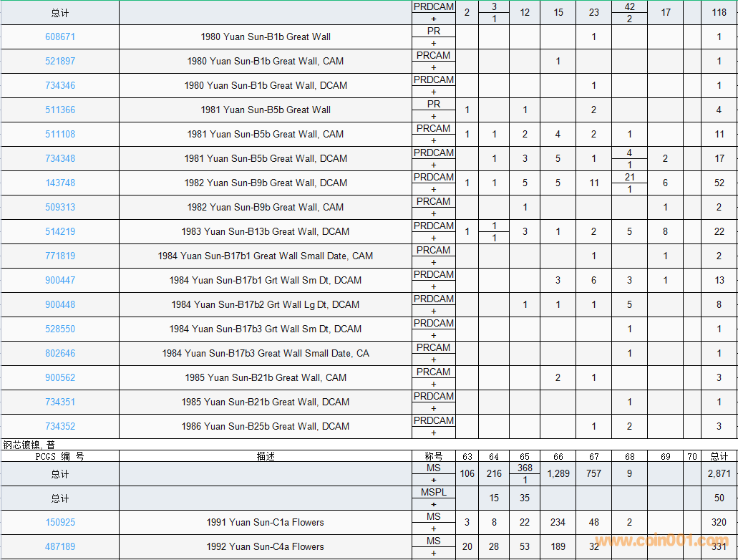Image resolution: width=738 pixels, height=560 pixels.
Task: Select the 734352 link for 1986
Action: pos(60,426)
